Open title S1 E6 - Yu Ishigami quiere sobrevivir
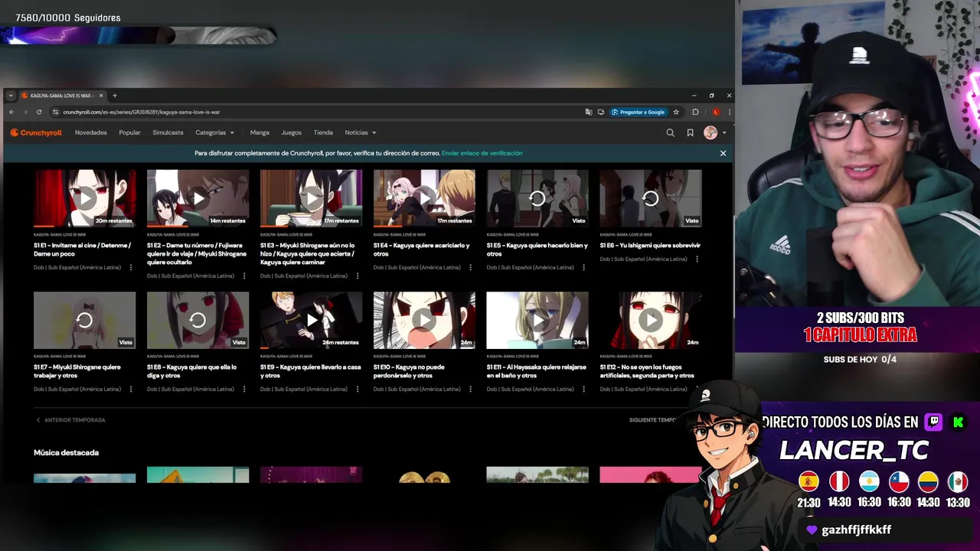This screenshot has height=551, width=980. pos(650,246)
